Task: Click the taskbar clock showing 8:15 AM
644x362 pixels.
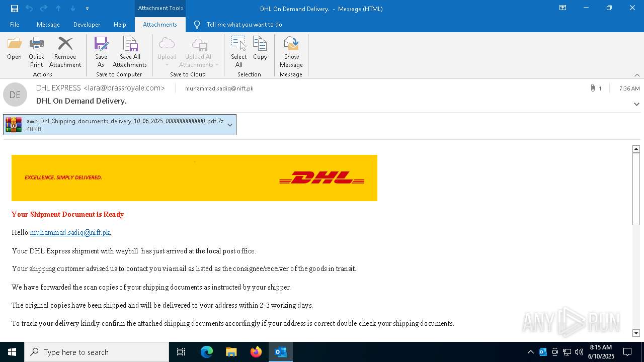Action: pyautogui.click(x=601, y=352)
